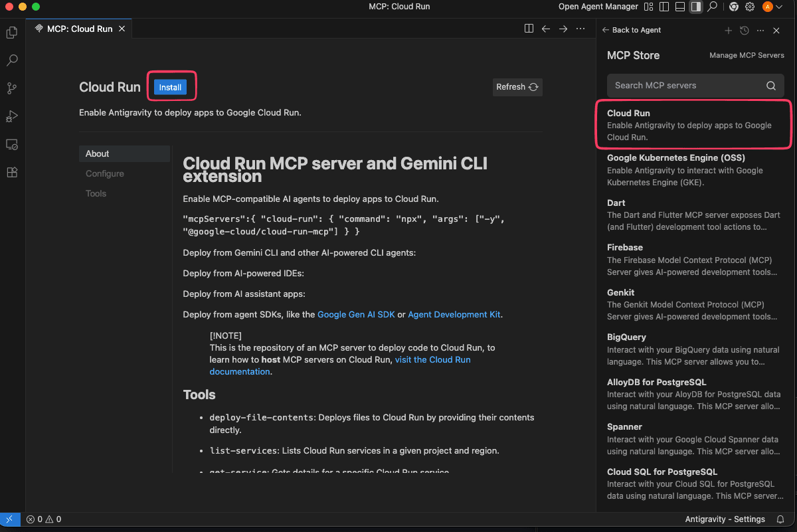Switch to the Configure section
The width and height of the screenshot is (797, 532).
(105, 173)
